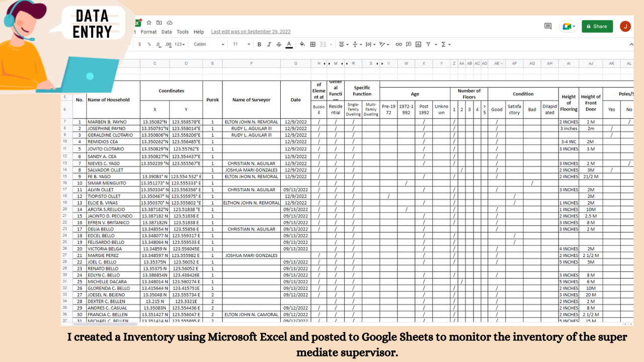Select column C header
The height and width of the screenshot is (362, 644).
(155, 63)
